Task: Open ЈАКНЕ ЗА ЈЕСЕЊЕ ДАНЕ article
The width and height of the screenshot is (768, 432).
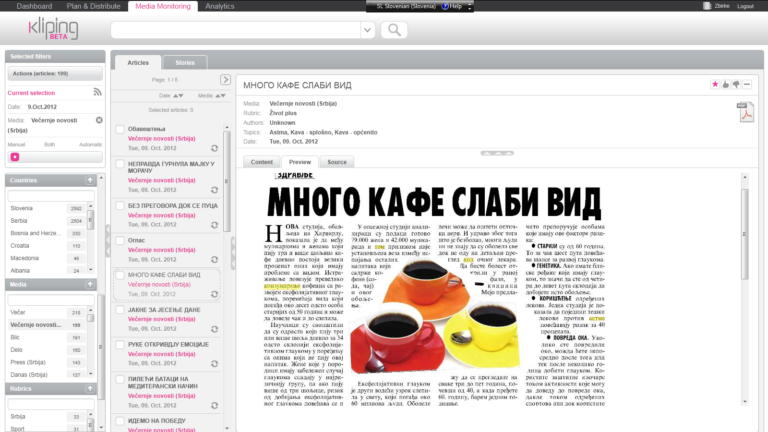Action: (165, 310)
